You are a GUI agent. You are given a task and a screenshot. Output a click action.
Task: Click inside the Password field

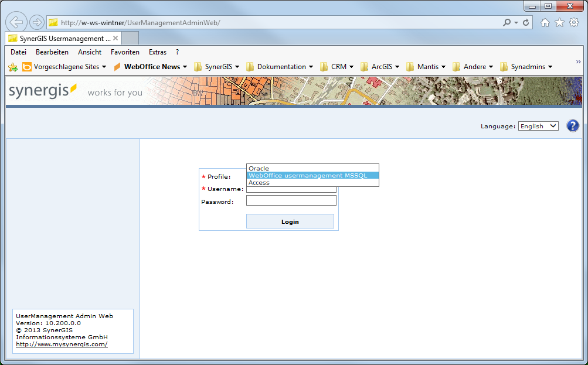click(x=291, y=200)
